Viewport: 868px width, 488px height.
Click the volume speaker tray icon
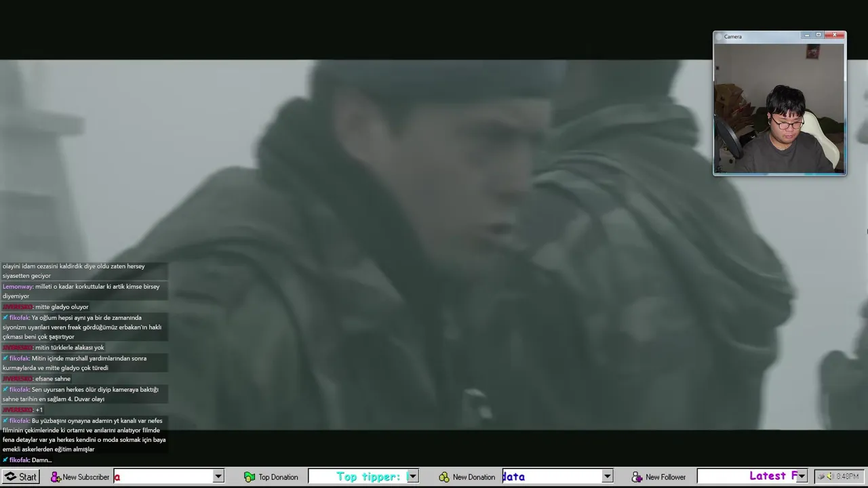pos(829,476)
